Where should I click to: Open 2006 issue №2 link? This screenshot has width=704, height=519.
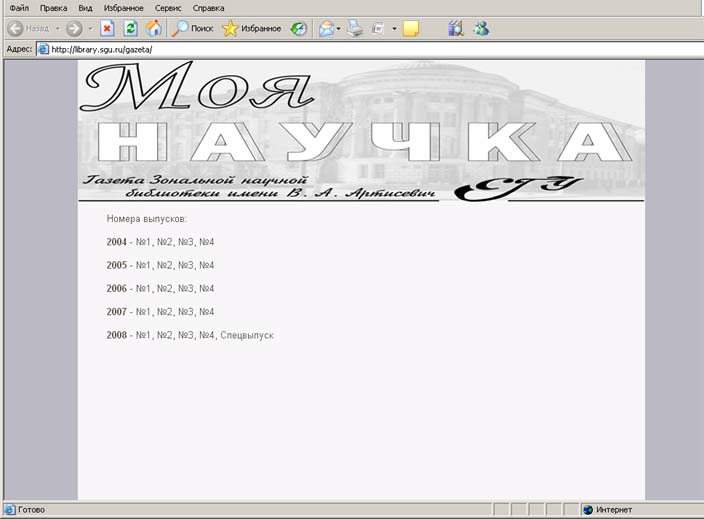coord(164,289)
